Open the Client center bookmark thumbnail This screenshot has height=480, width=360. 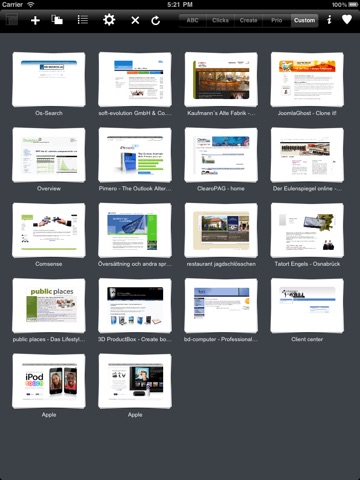307,306
